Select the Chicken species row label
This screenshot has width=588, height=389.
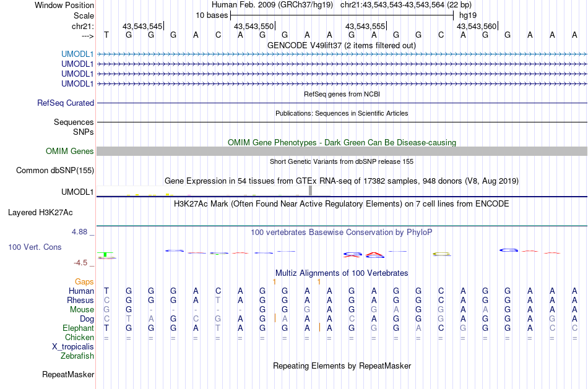79,337
